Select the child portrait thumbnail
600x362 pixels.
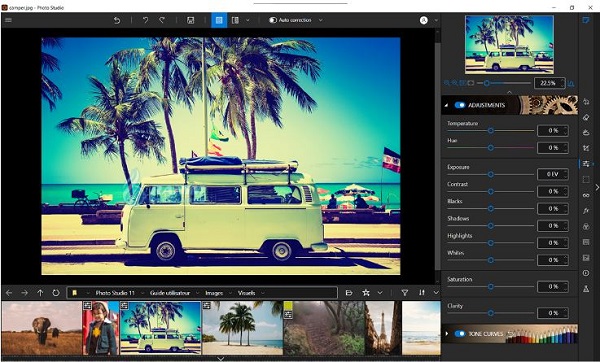pyautogui.click(x=101, y=328)
